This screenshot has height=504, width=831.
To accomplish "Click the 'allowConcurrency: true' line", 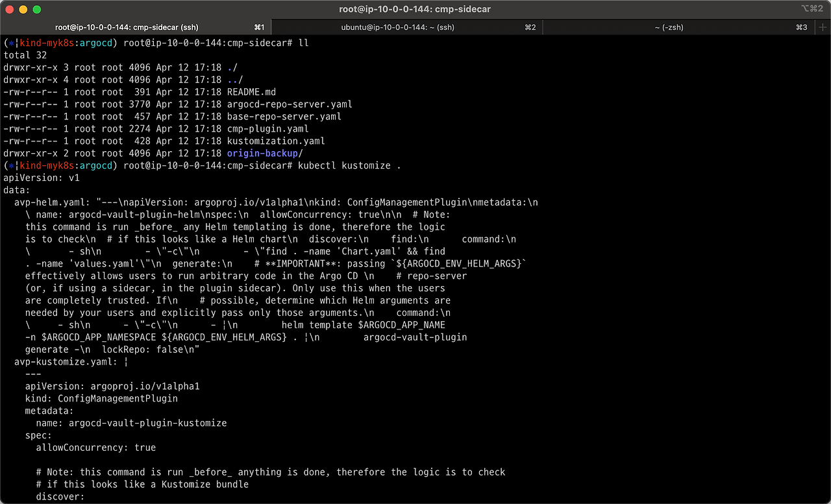I will [96, 448].
